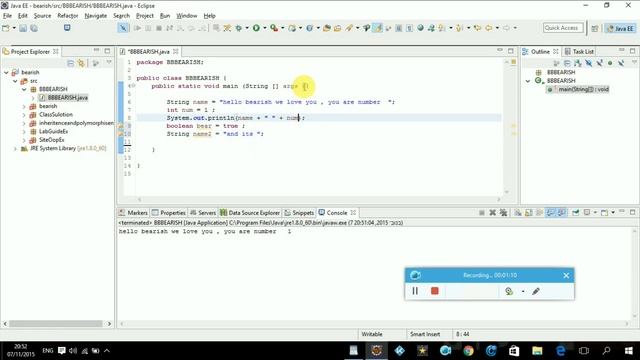The width and height of the screenshot is (640, 360).
Task: Toggle Hide Static Members in Outline toolbar
Action: 599,63
